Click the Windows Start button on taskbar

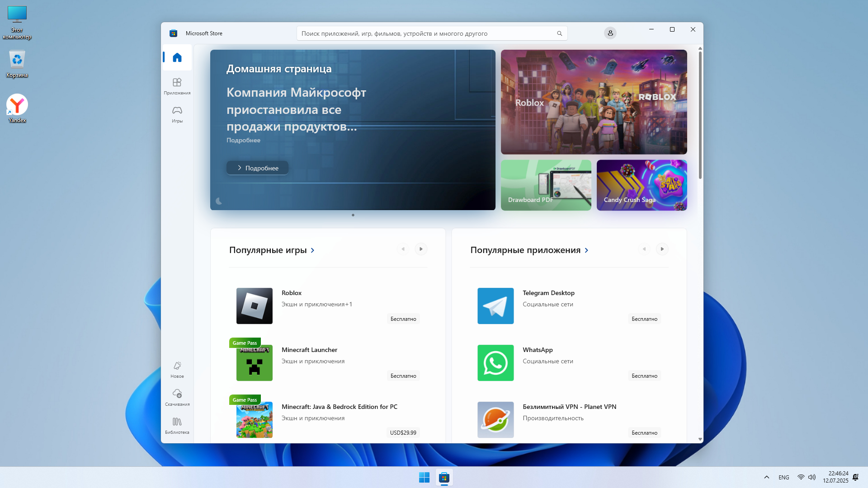[x=424, y=478]
